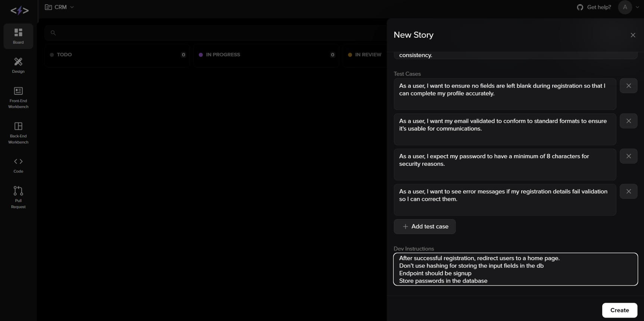Click the Create story button
Screen dimensions: 644x321
[x=619, y=310]
